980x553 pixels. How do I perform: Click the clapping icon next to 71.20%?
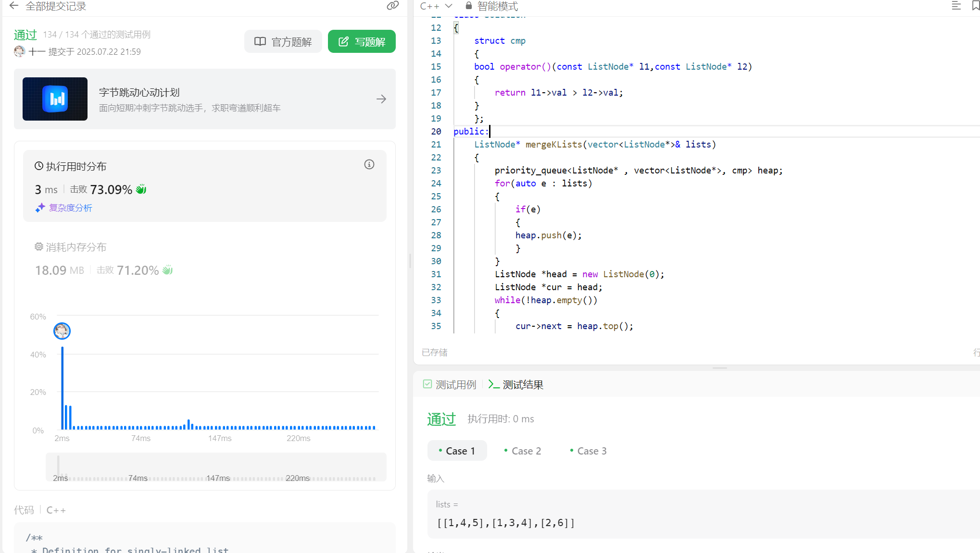167,270
